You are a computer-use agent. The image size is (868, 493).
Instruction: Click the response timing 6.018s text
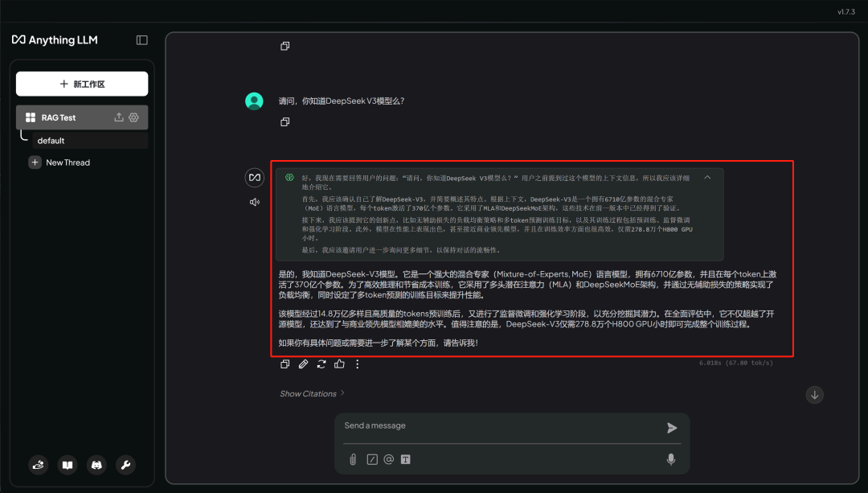pos(736,363)
